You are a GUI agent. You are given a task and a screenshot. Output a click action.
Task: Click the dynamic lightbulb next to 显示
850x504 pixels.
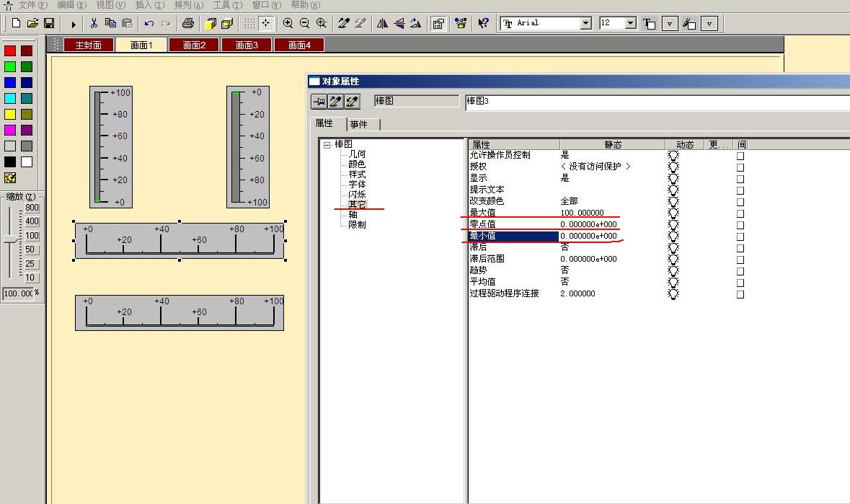click(x=673, y=178)
